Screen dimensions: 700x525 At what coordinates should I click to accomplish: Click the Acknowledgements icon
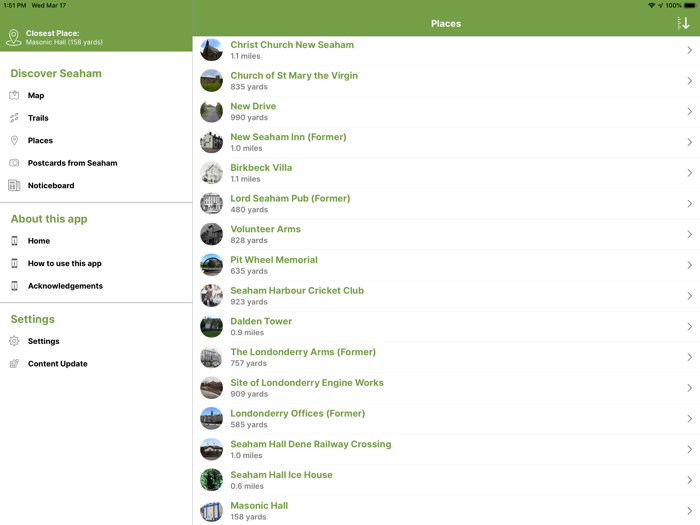(14, 286)
